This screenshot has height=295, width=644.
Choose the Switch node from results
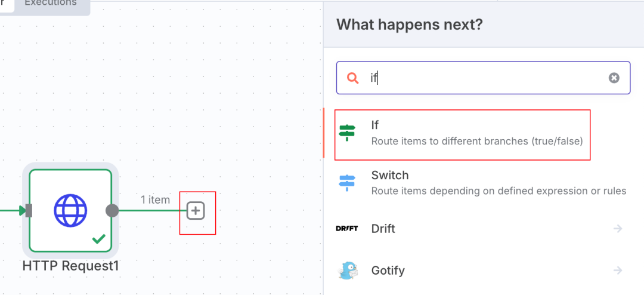tap(484, 183)
